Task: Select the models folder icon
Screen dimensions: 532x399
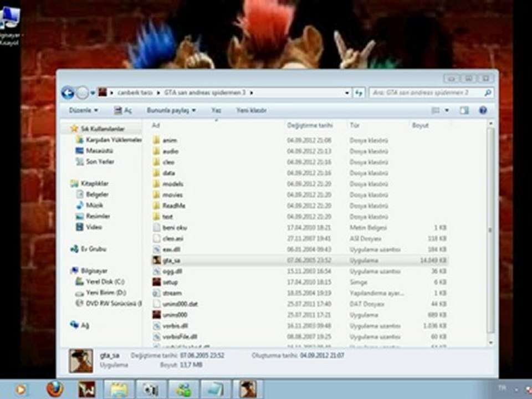Action: coord(156,184)
